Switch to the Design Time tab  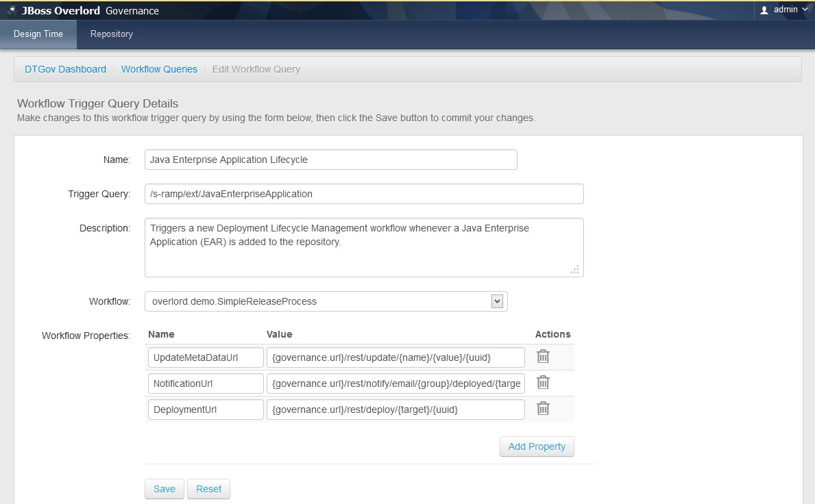pos(38,34)
